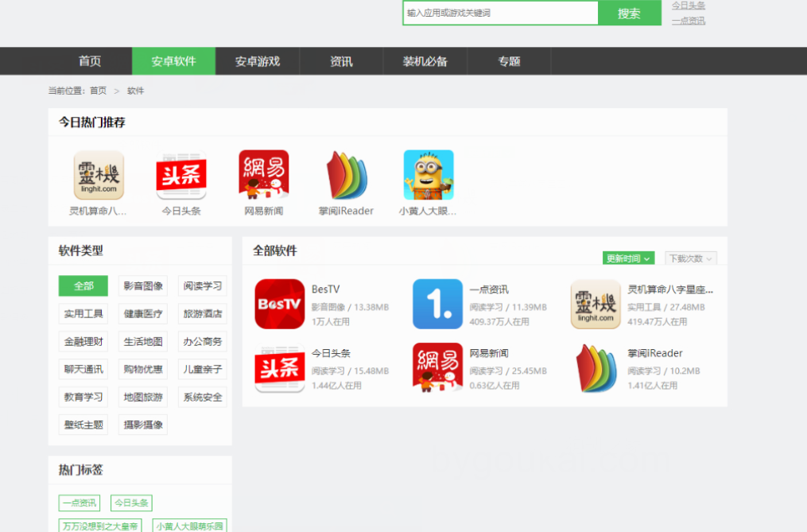Open the 网易新闻 title in 全部软件
807x532 pixels.
489,353
